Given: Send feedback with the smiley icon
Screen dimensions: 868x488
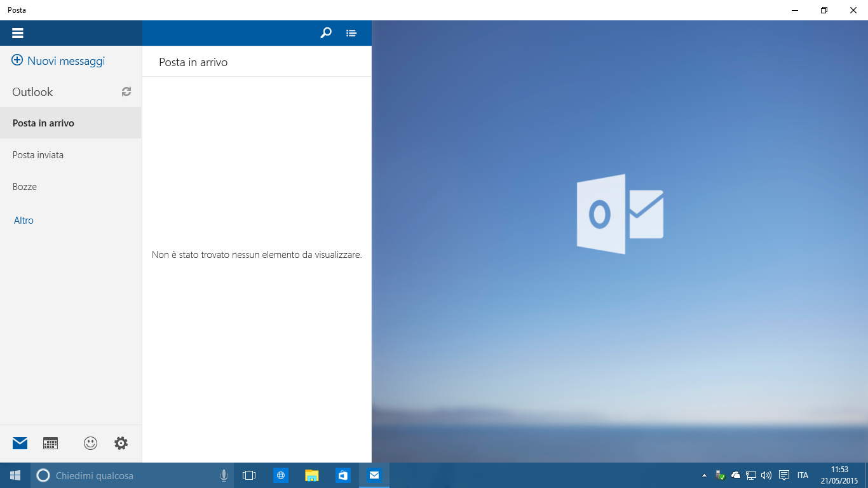Looking at the screenshot, I should (91, 444).
